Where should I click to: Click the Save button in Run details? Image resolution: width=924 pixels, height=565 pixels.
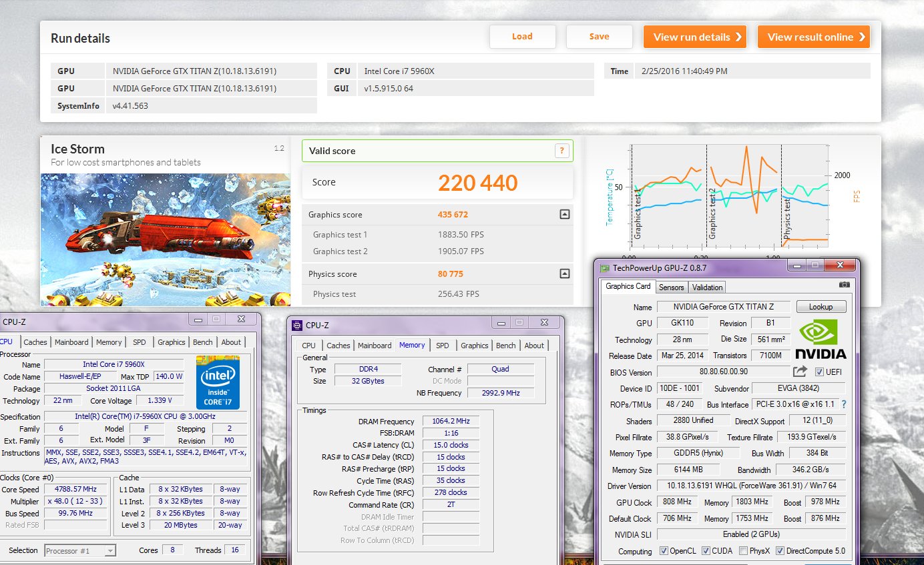point(599,37)
